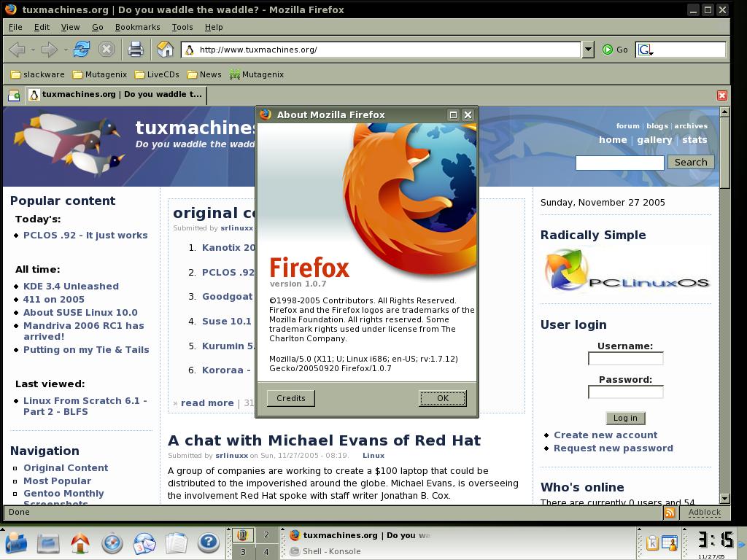Go back with the Back arrow

point(18,49)
